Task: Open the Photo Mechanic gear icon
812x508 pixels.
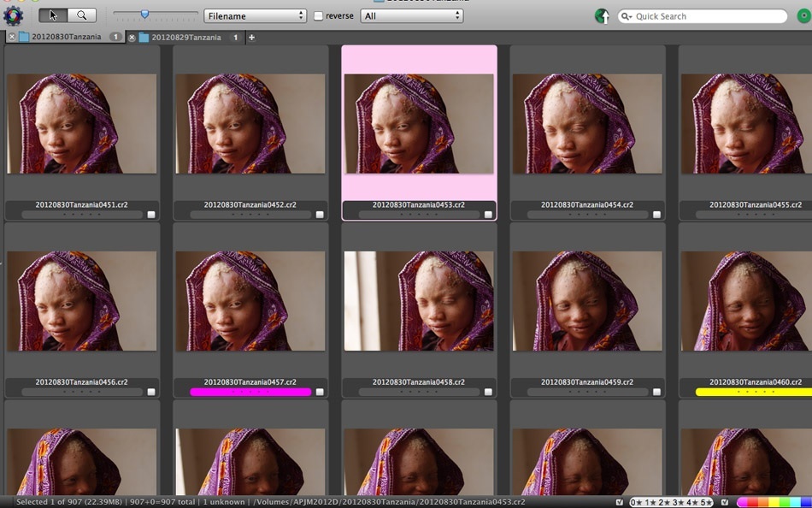Action: pyautogui.click(x=13, y=16)
